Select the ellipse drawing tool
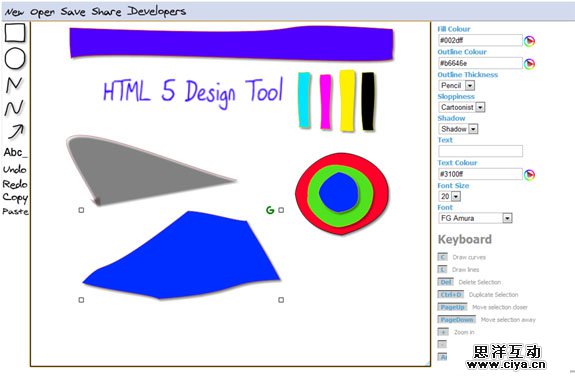This screenshot has height=380, width=575. click(x=15, y=58)
